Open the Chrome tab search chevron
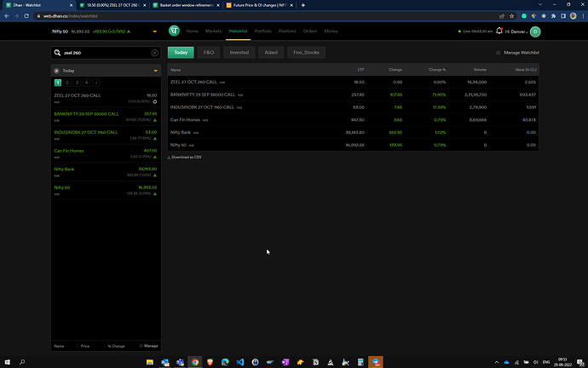Viewport: 588px width, 368px height. pos(540,4)
